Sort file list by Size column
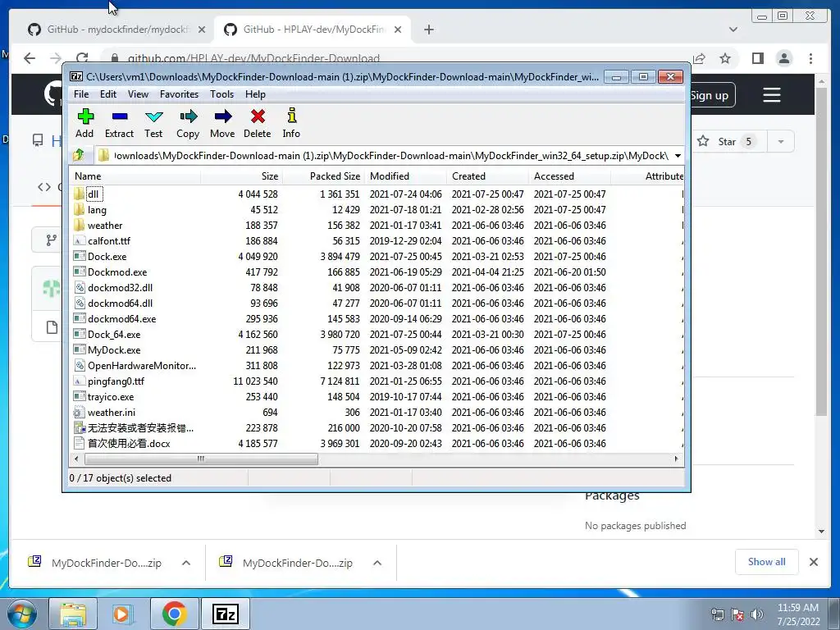The height and width of the screenshot is (630, 840). pos(242,176)
